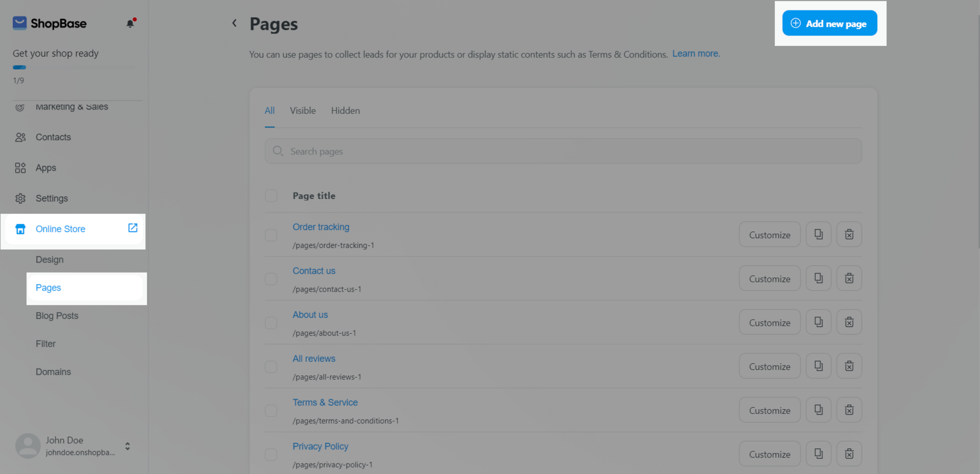
Task: Click the Marketing & Sales icon
Action: click(20, 107)
